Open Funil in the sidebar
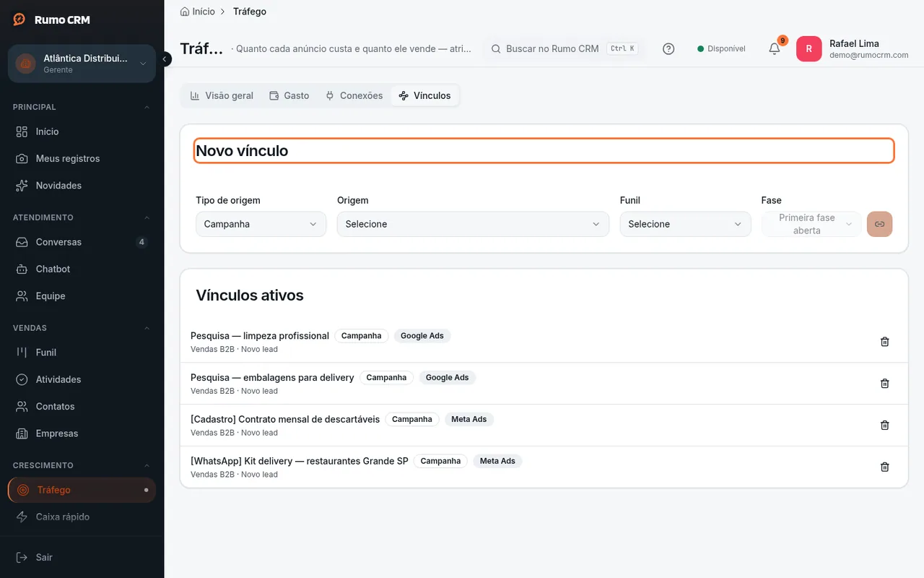 point(82,353)
